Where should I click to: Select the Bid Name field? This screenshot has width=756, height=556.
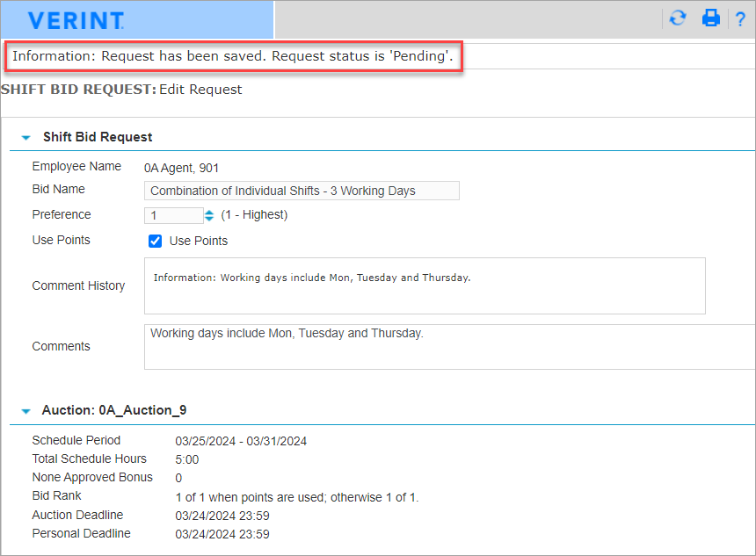[x=302, y=191]
